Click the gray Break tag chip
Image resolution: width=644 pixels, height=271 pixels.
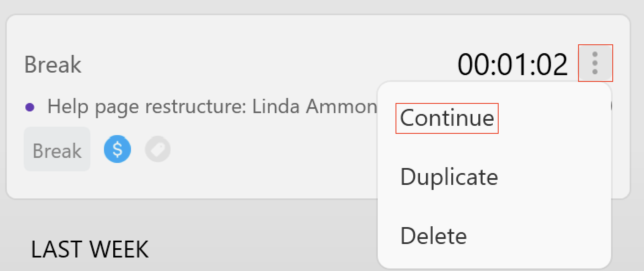pyautogui.click(x=57, y=149)
